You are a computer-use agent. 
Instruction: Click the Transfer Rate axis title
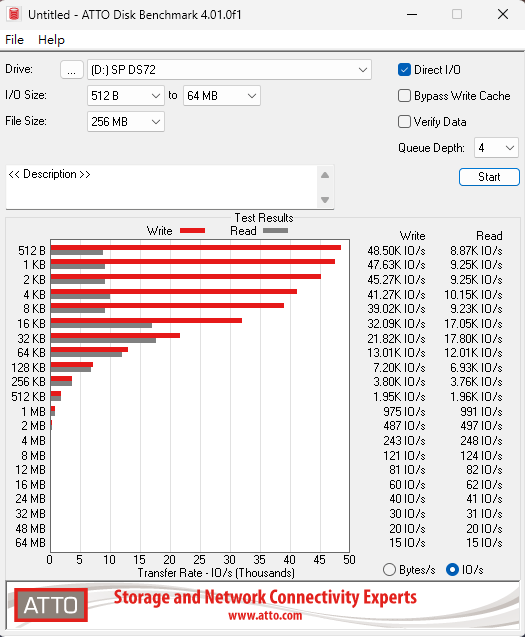point(216,573)
